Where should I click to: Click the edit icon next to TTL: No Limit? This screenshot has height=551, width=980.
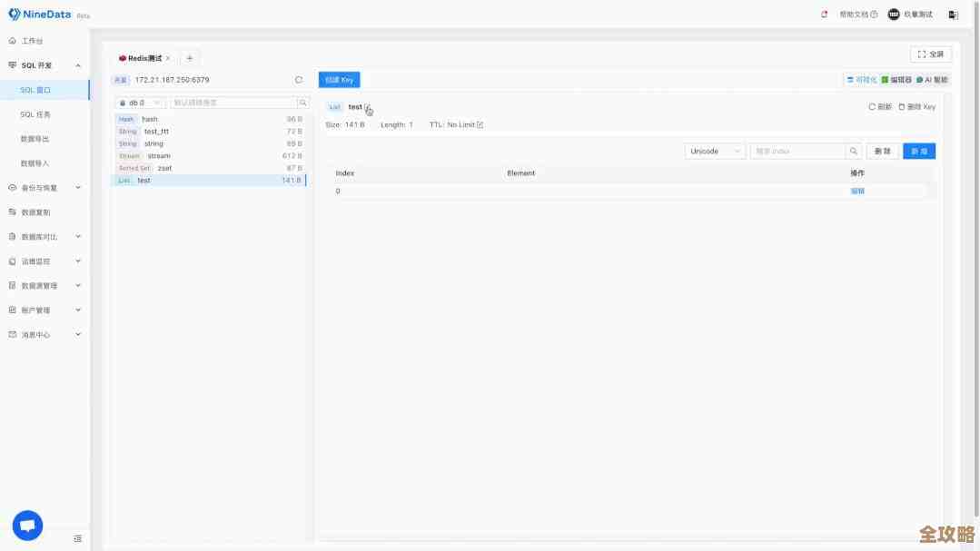(480, 125)
